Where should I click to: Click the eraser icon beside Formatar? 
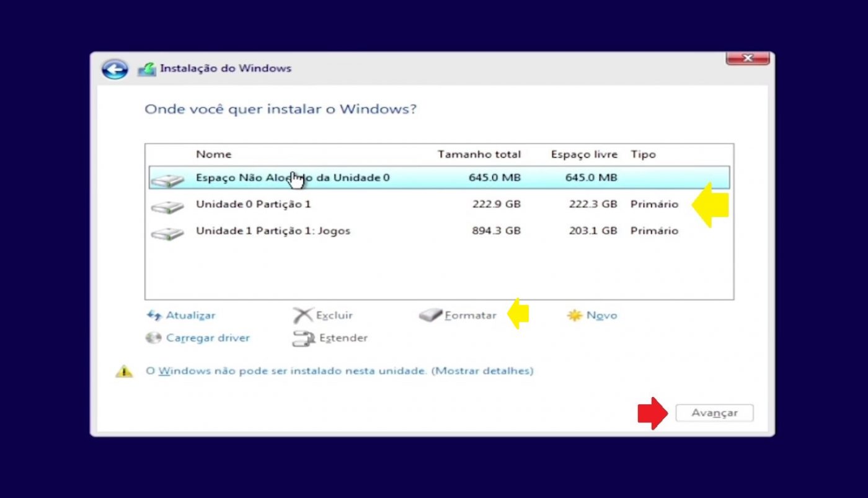pos(430,315)
